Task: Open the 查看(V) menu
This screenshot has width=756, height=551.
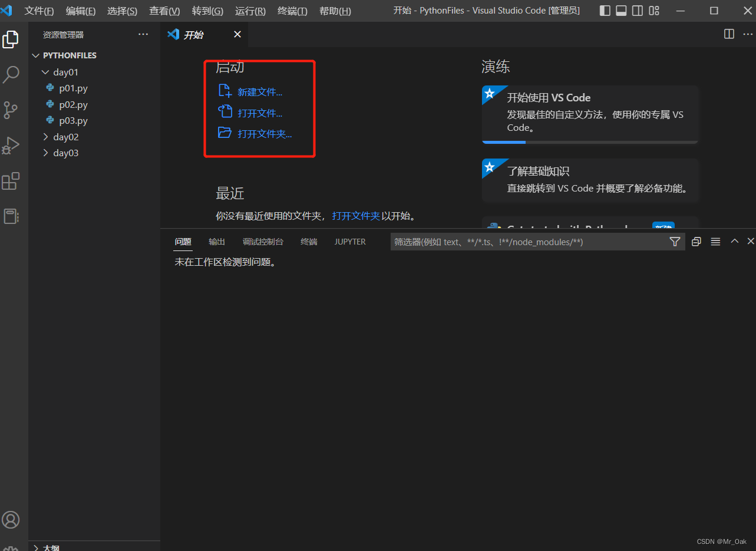Action: (164, 11)
